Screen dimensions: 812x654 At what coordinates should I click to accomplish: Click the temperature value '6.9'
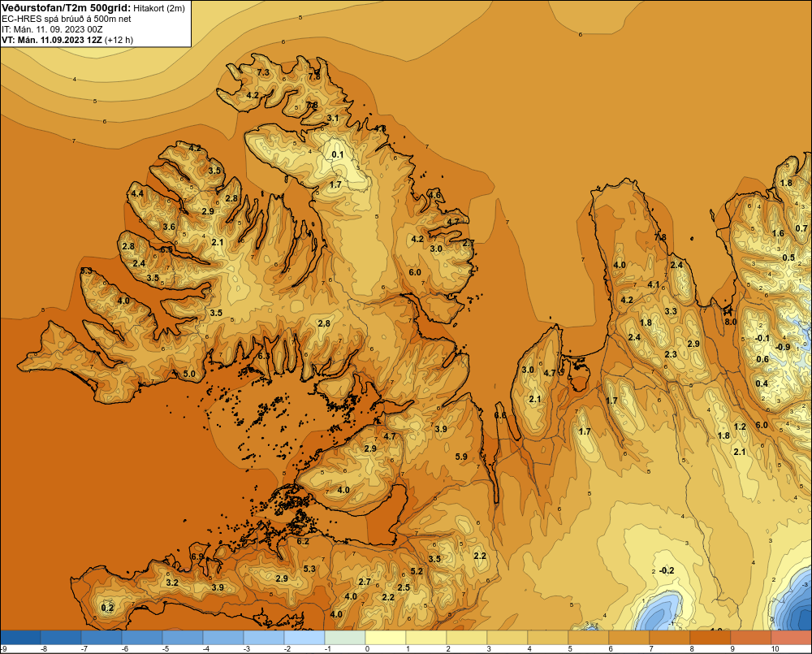coord(197,557)
